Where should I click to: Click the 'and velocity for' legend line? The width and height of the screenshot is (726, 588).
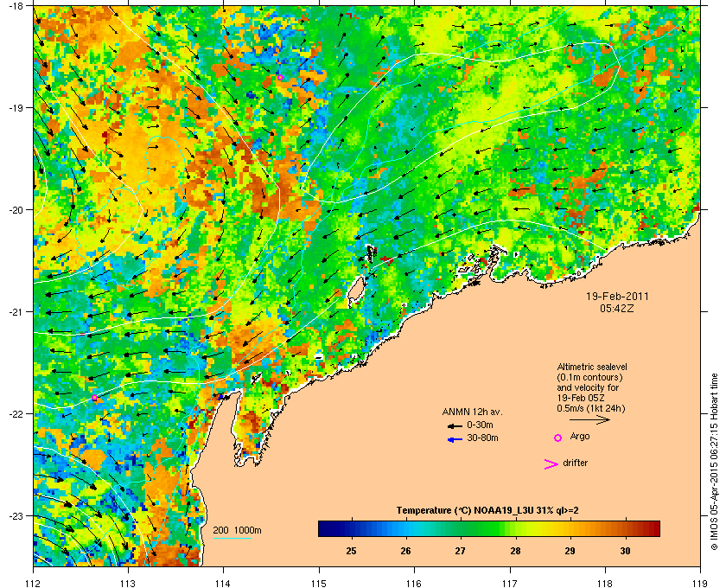(588, 387)
